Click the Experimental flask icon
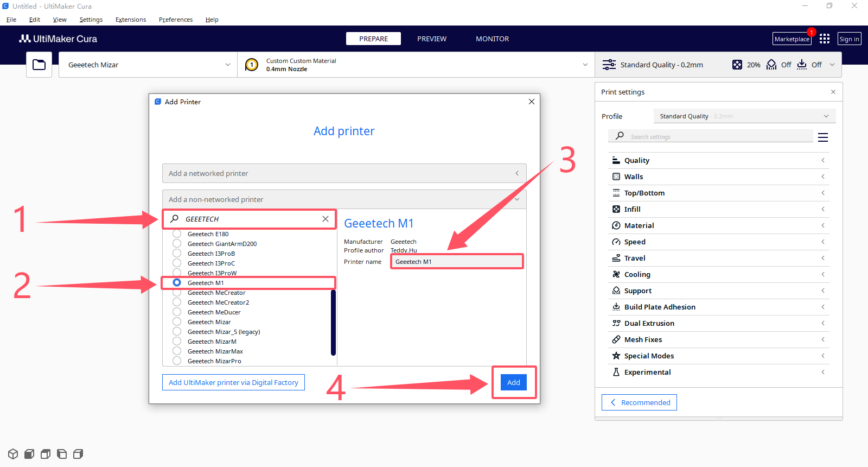868x467 pixels. point(616,372)
